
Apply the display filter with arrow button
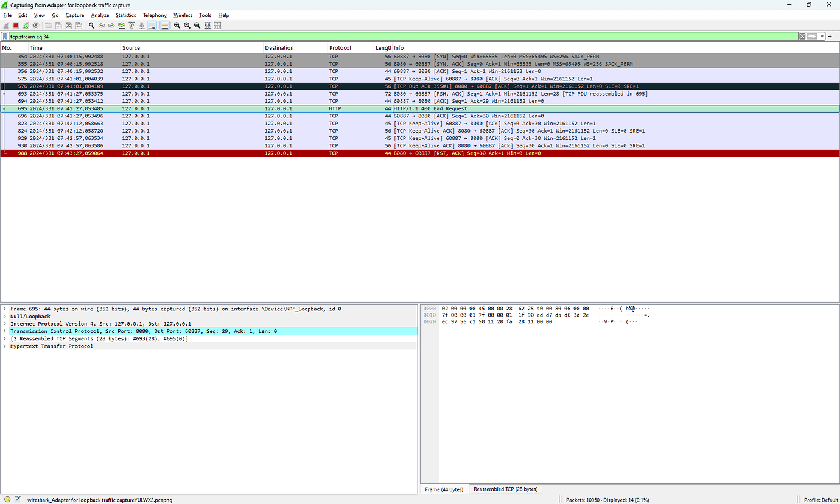tap(812, 36)
